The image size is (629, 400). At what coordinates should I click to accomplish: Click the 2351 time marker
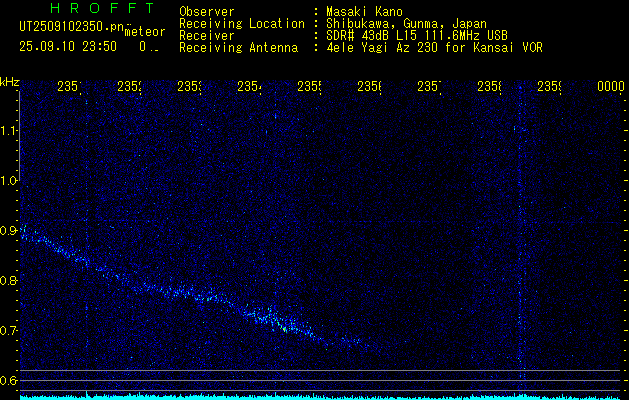pyautogui.click(x=69, y=86)
